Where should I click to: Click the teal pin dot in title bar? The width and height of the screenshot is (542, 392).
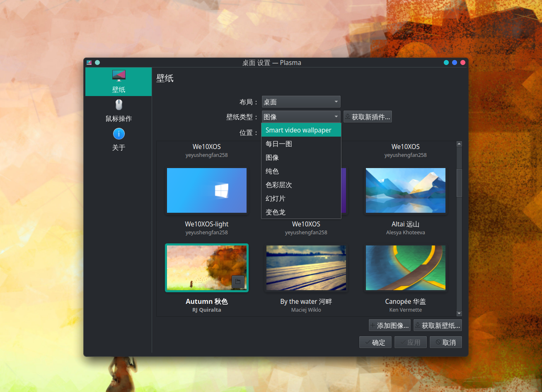pos(97,63)
